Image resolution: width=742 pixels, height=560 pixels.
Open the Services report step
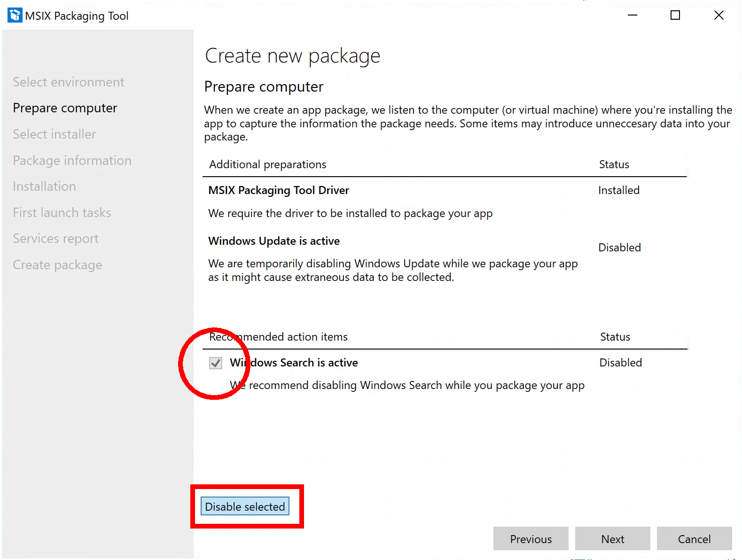click(56, 239)
